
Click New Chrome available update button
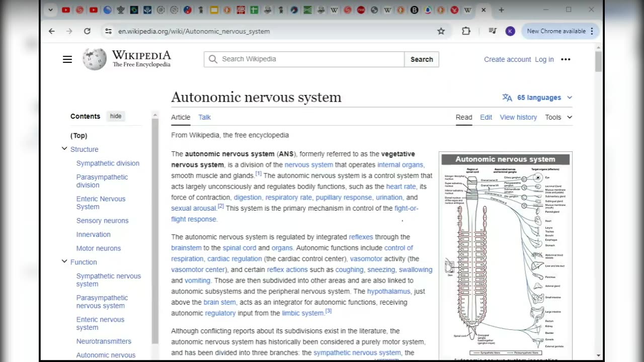(x=560, y=31)
